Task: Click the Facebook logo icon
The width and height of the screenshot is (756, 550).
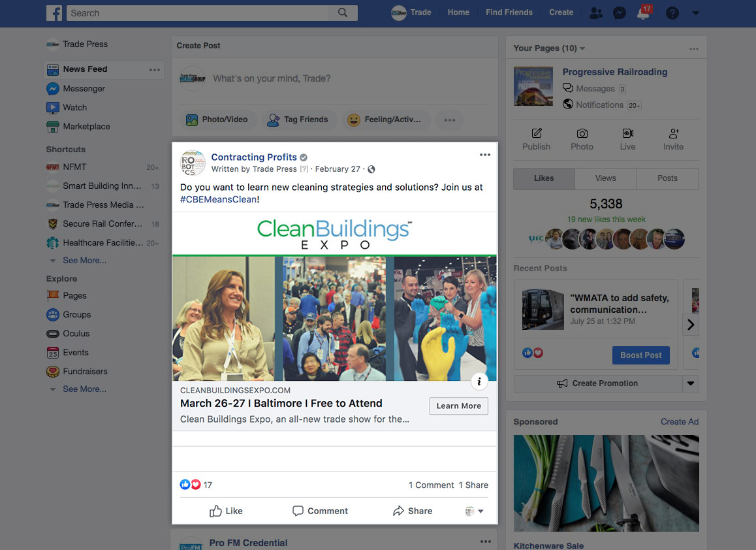Action: pyautogui.click(x=54, y=13)
